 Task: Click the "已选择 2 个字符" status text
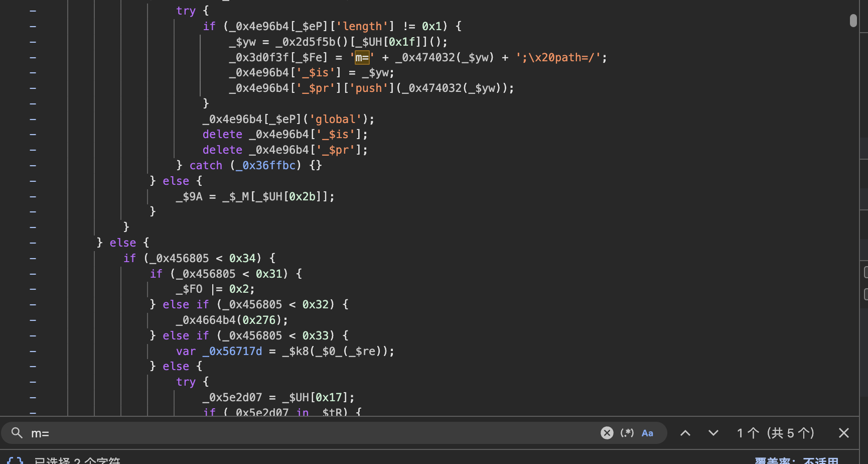click(77, 460)
